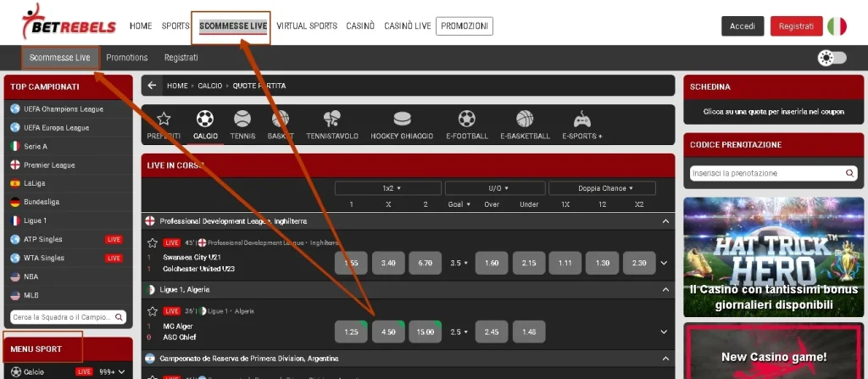Click the Registrati button
The image size is (868, 379).
point(796,26)
